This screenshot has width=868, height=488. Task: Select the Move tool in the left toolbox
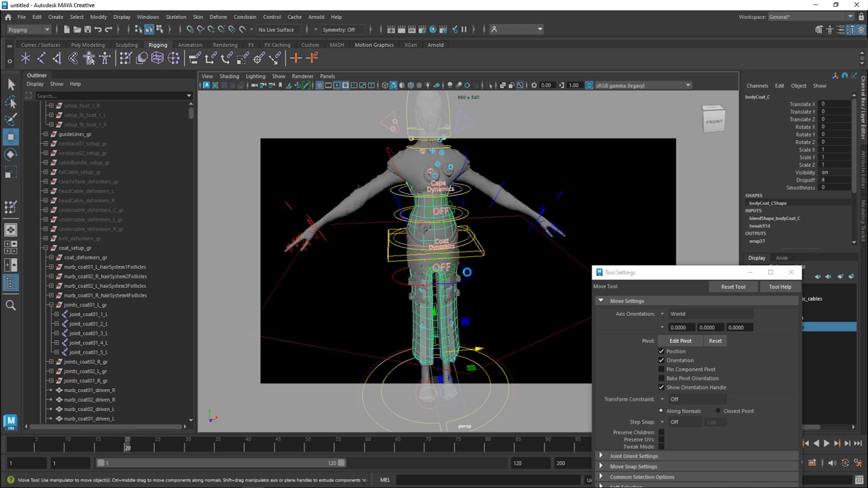pyautogui.click(x=10, y=137)
